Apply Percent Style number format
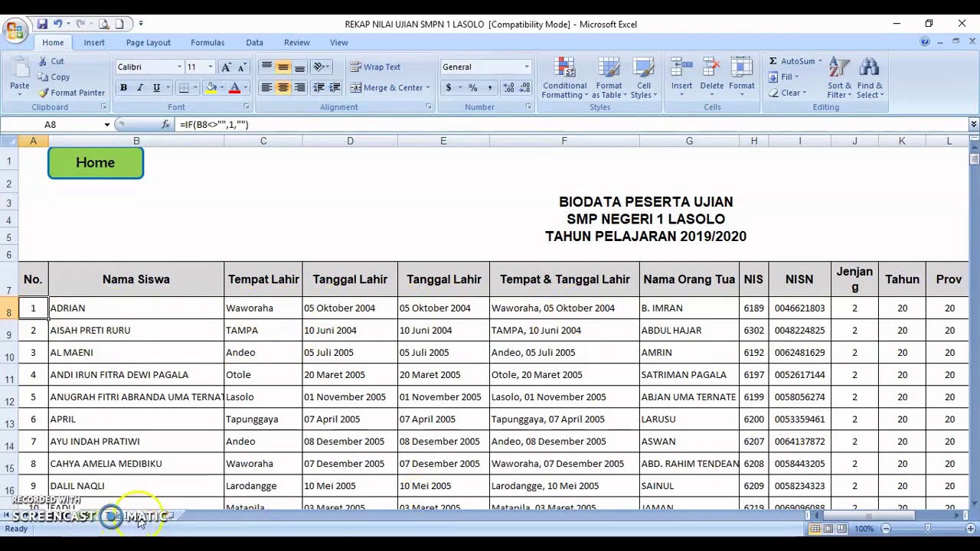980x551 pixels. tap(472, 88)
